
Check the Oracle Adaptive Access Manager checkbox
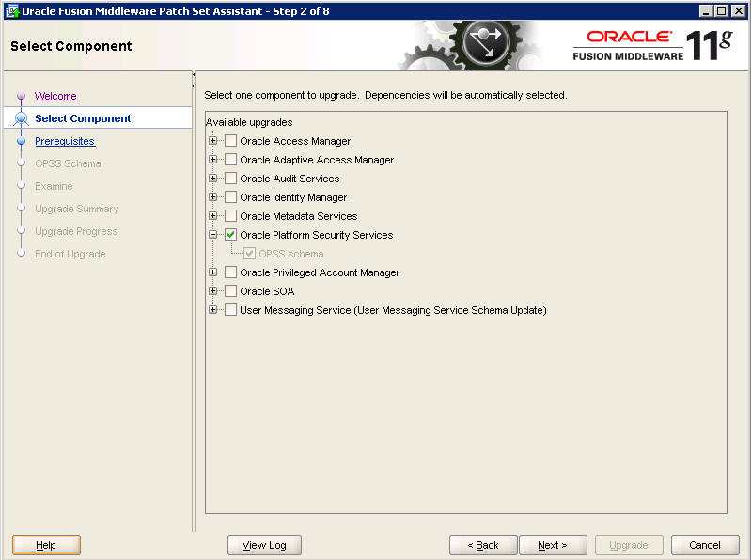[x=231, y=160]
